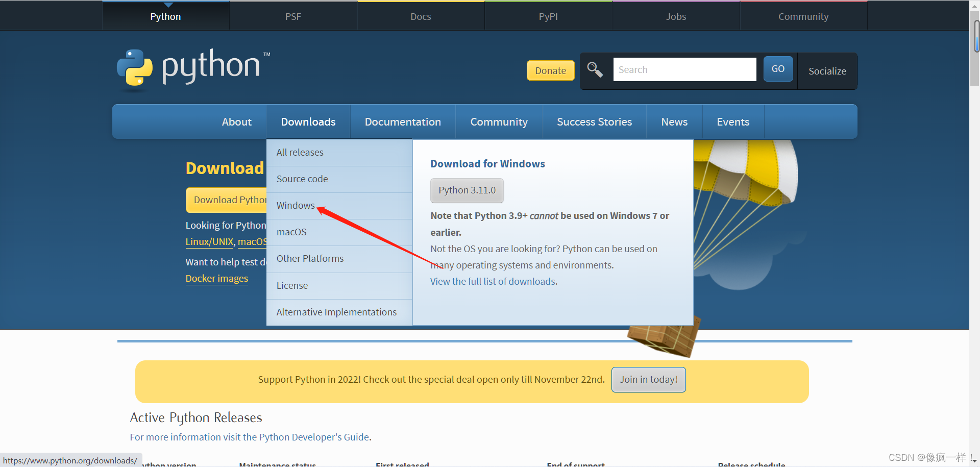Open Documentation in main navigation
Image resolution: width=980 pixels, height=467 pixels.
point(403,122)
